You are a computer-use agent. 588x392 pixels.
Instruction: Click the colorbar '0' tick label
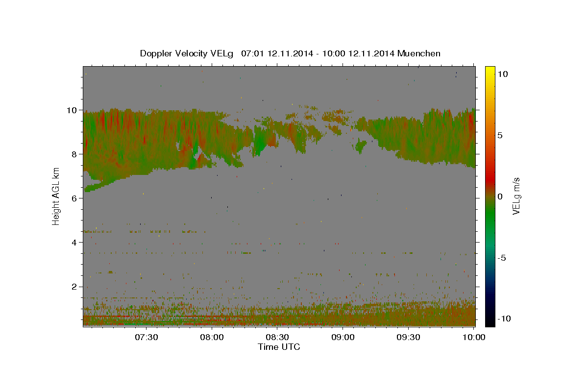click(x=500, y=196)
